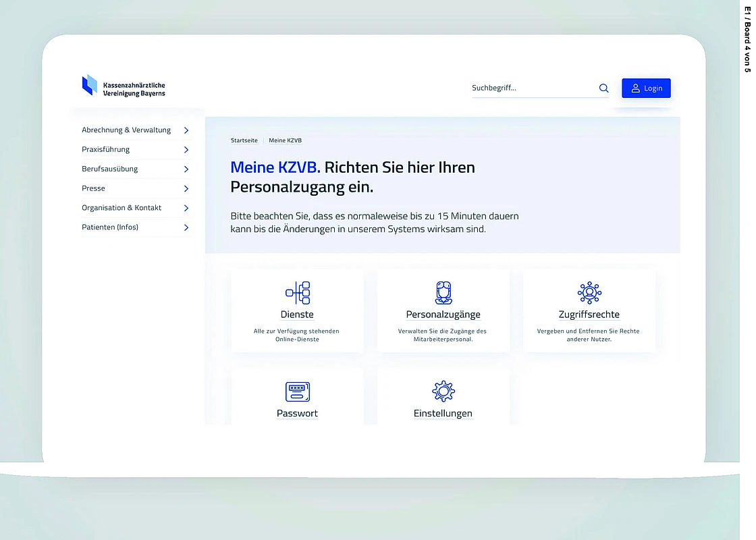The image size is (756, 540).
Task: Click the user icon inside Login button
Action: (x=635, y=88)
